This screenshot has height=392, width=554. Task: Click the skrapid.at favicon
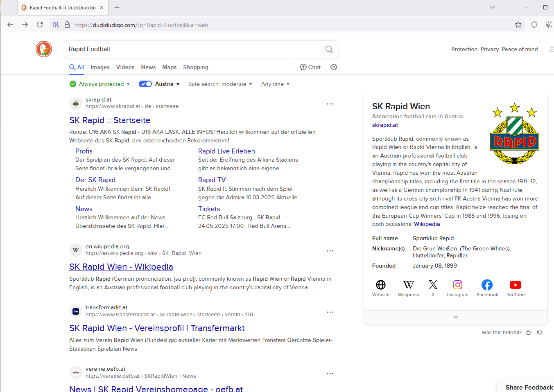[76, 103]
